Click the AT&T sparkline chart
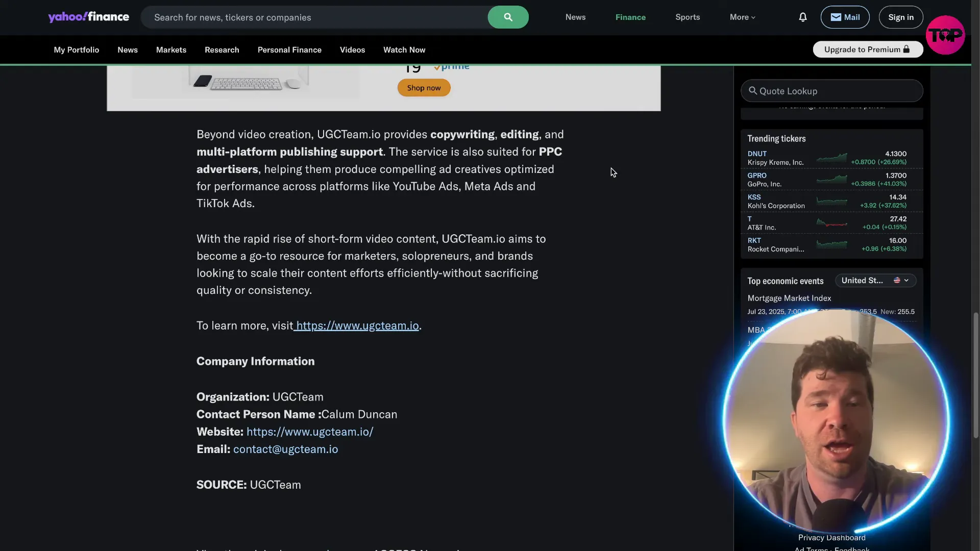Image resolution: width=980 pixels, height=551 pixels. (x=831, y=223)
